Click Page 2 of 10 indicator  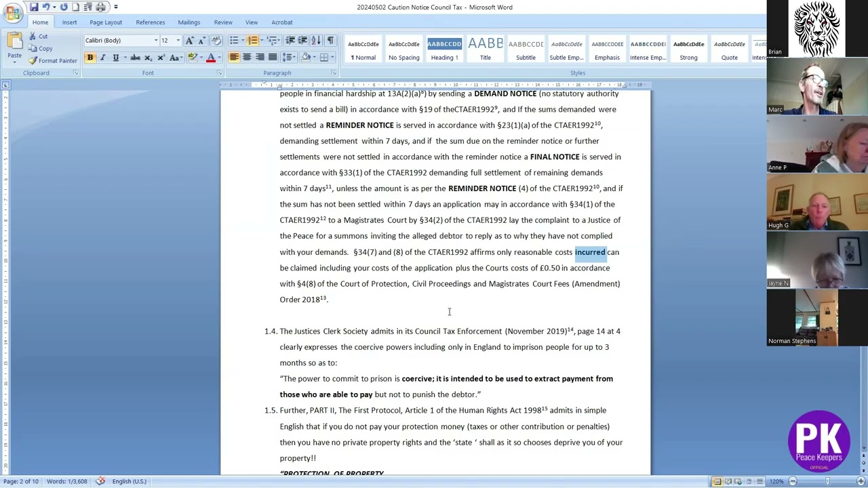pos(21,481)
